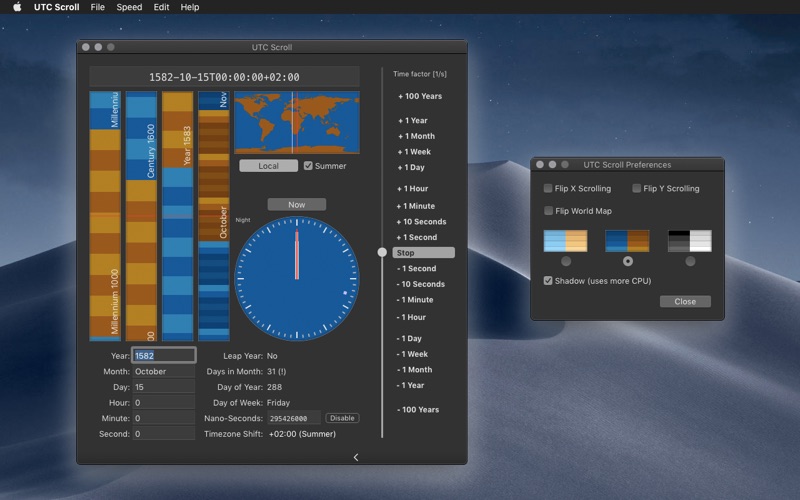Screen dimensions: 800x500
Task: Click the Month field showing October
Action: 164,371
